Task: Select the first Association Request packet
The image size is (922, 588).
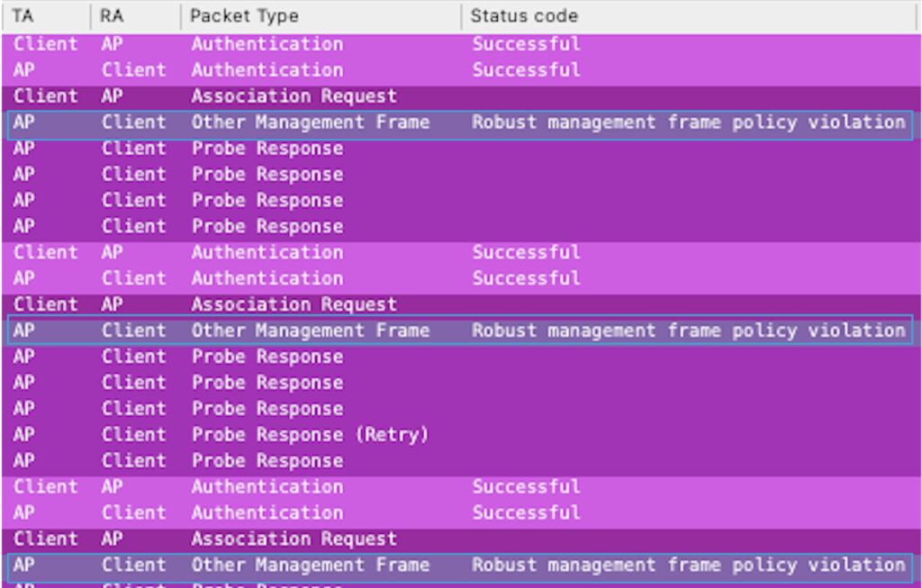Action: click(294, 96)
